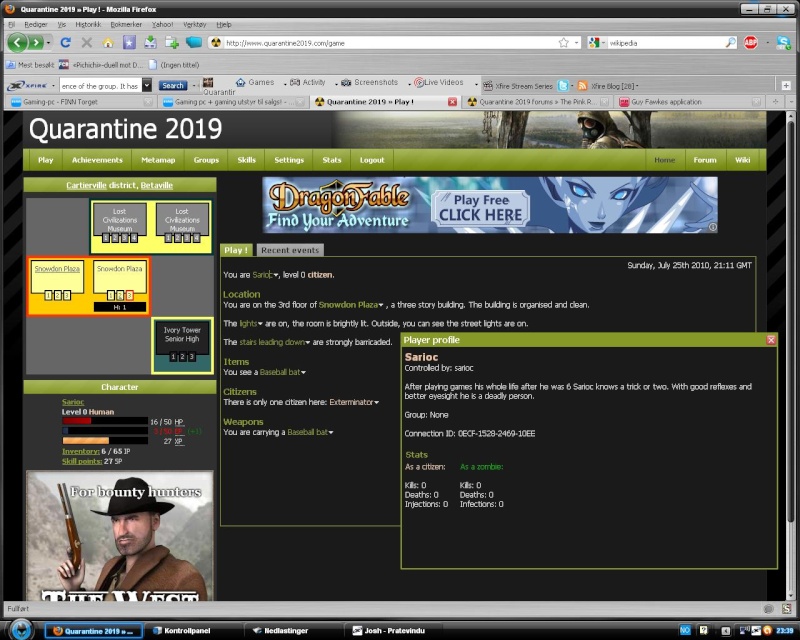Open the downloads toolbar icon
800x640 pixels.
pos(150,43)
